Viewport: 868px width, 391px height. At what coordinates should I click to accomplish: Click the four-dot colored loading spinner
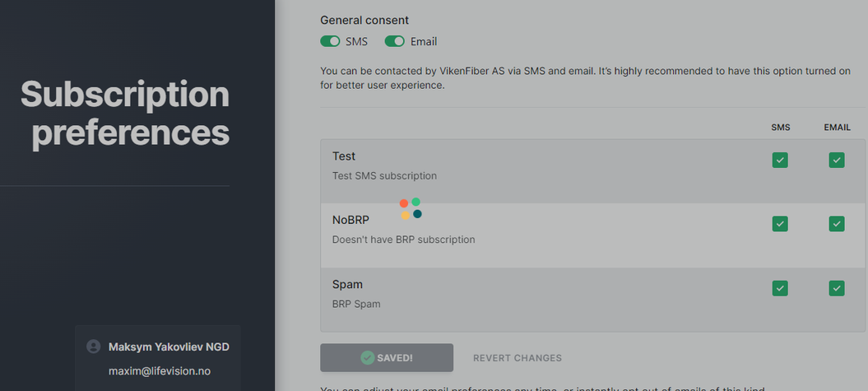411,208
